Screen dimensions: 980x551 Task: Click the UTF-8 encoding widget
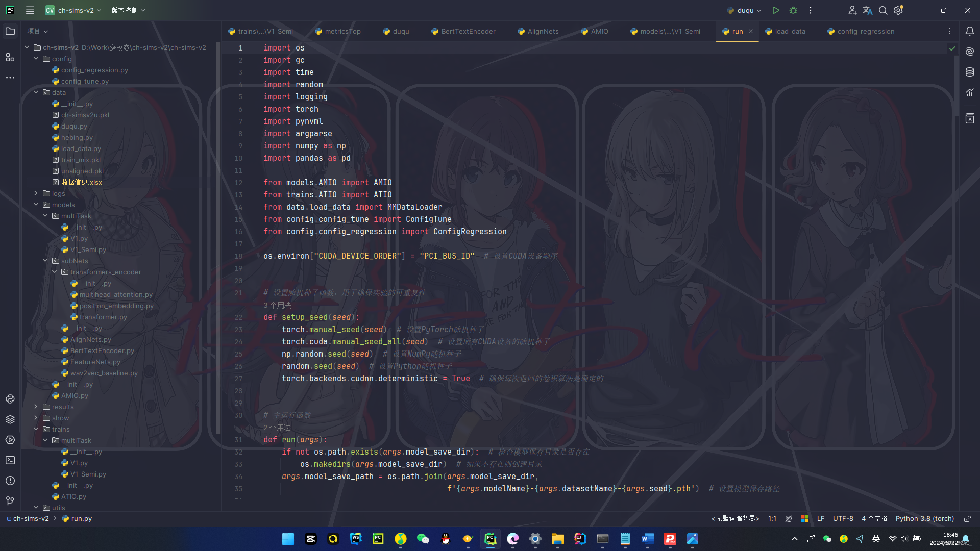click(x=843, y=519)
